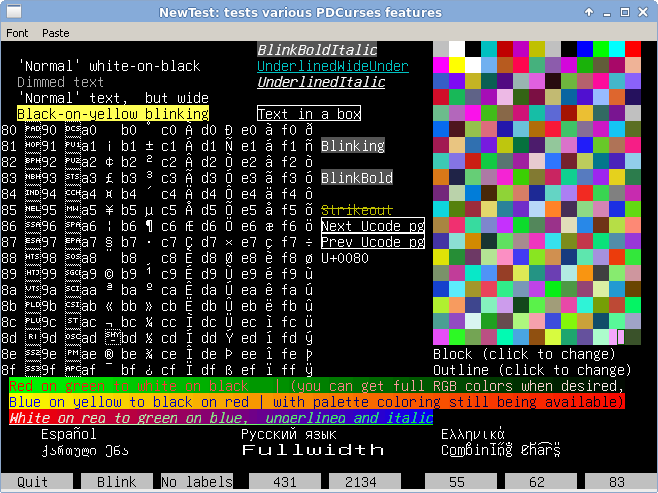658x493 pixels.
Task: Click the title bar up-arrow shade icon
Action: (589, 12)
